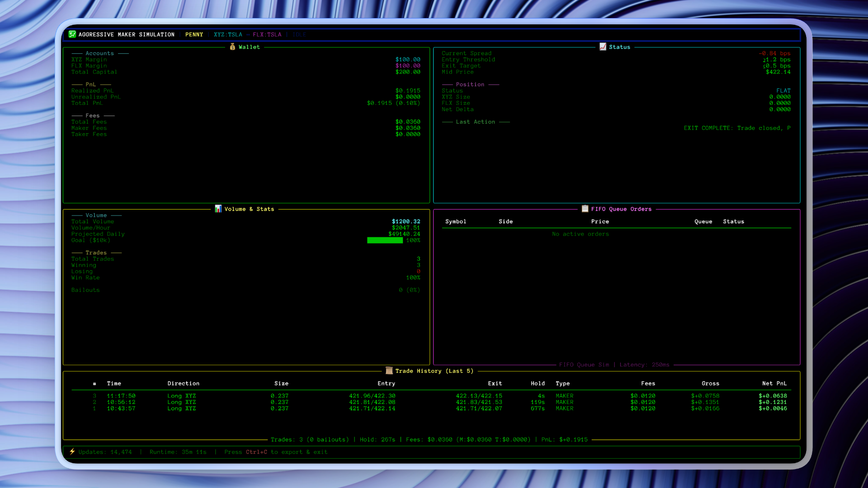Click the scroll icon on FIFO Queue Orders
Image resolution: width=868 pixels, height=488 pixels.
point(585,209)
